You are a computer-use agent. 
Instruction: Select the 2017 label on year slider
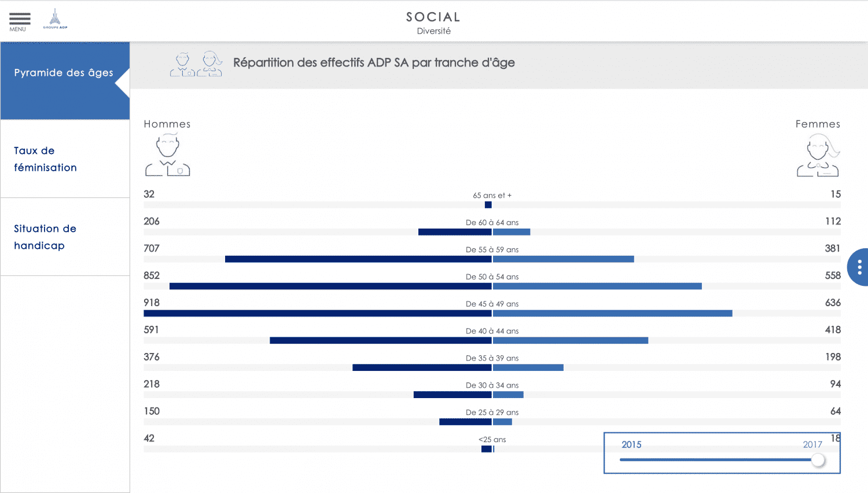click(x=812, y=444)
